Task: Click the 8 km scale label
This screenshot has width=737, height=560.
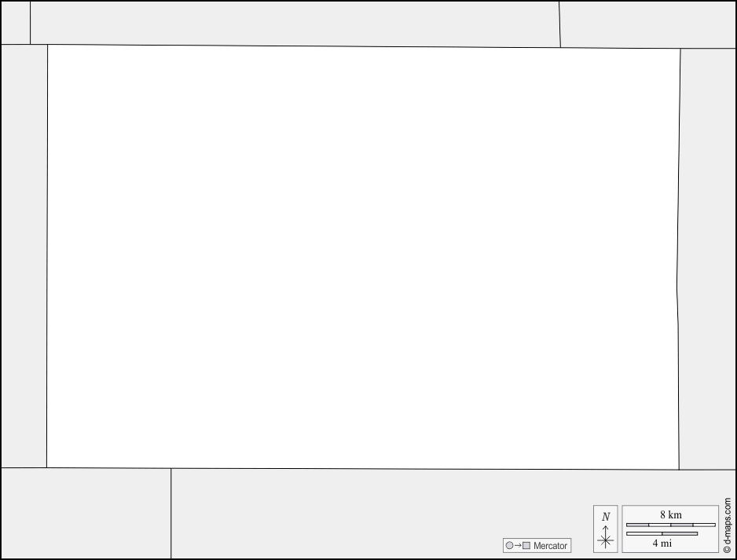Action: tap(671, 515)
